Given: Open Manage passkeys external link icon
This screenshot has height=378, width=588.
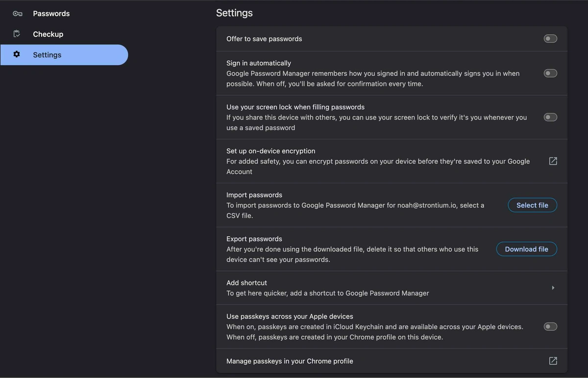Looking at the screenshot, I should [x=553, y=361].
